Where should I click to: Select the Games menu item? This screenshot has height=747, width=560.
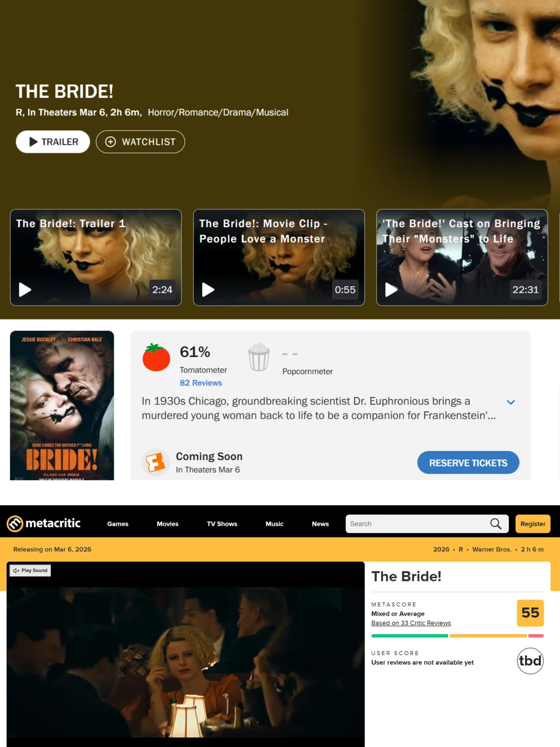[118, 524]
